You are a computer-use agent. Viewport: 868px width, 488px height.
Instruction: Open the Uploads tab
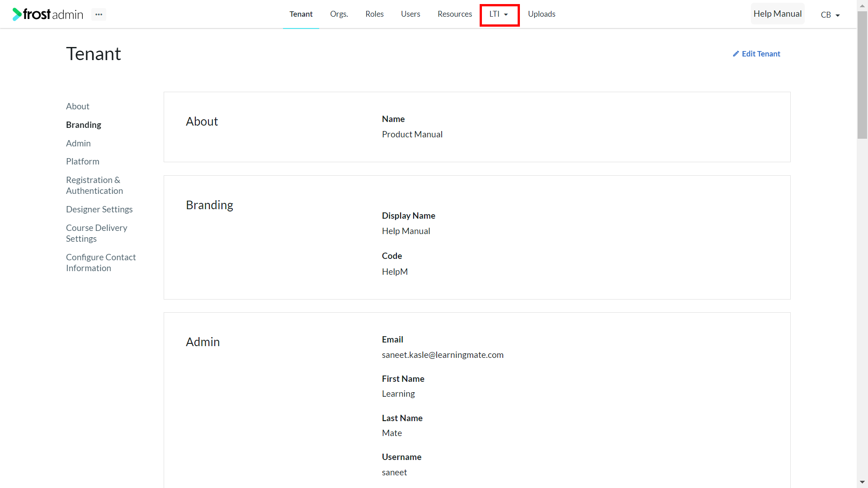point(542,14)
